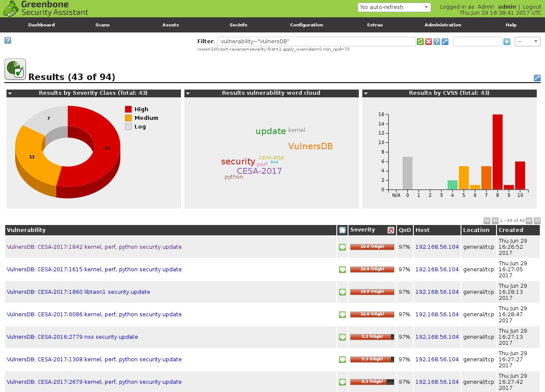Click the green update filter icon

pyautogui.click(x=420, y=42)
